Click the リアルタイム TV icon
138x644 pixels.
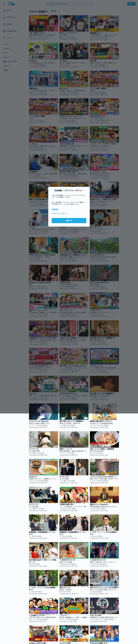pos(4,31)
